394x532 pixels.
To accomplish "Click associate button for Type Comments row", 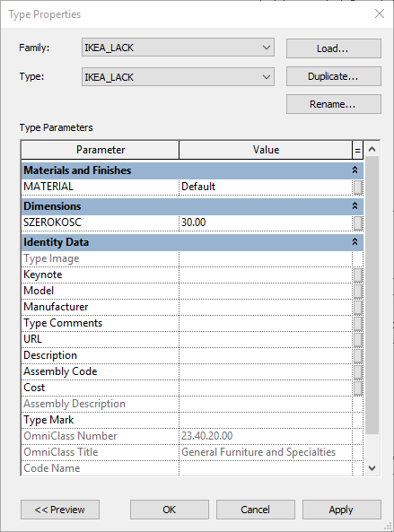I will tap(358, 323).
